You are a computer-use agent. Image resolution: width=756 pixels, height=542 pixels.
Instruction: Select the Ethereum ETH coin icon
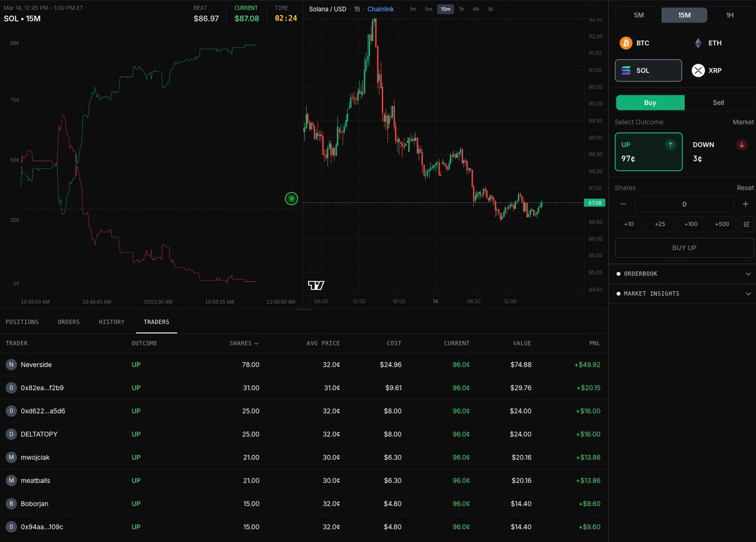pos(698,43)
